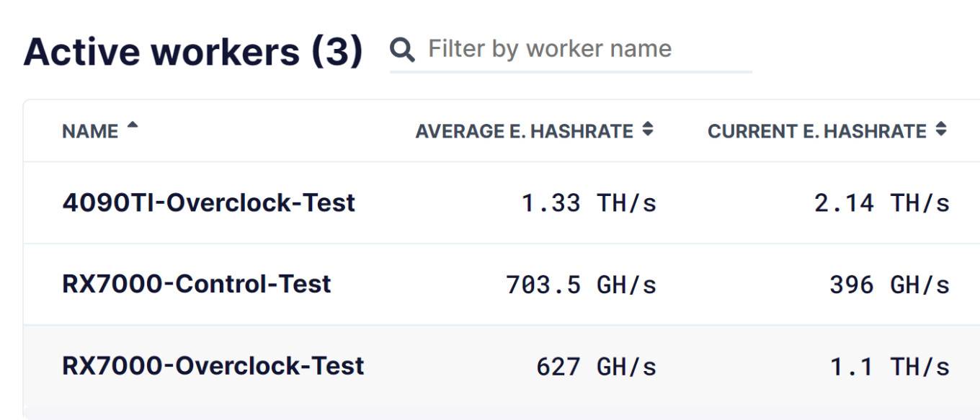The image size is (980, 420).
Task: Open the 4090TI-Overclock-Test worker
Action: [208, 203]
